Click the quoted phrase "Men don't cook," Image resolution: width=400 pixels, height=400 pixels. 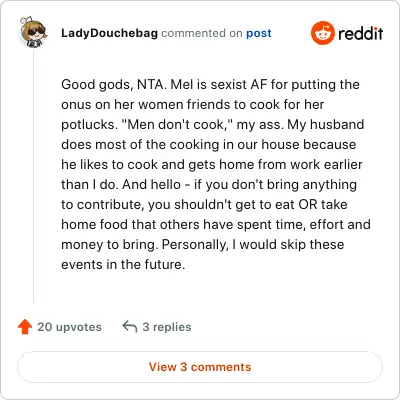tap(175, 124)
